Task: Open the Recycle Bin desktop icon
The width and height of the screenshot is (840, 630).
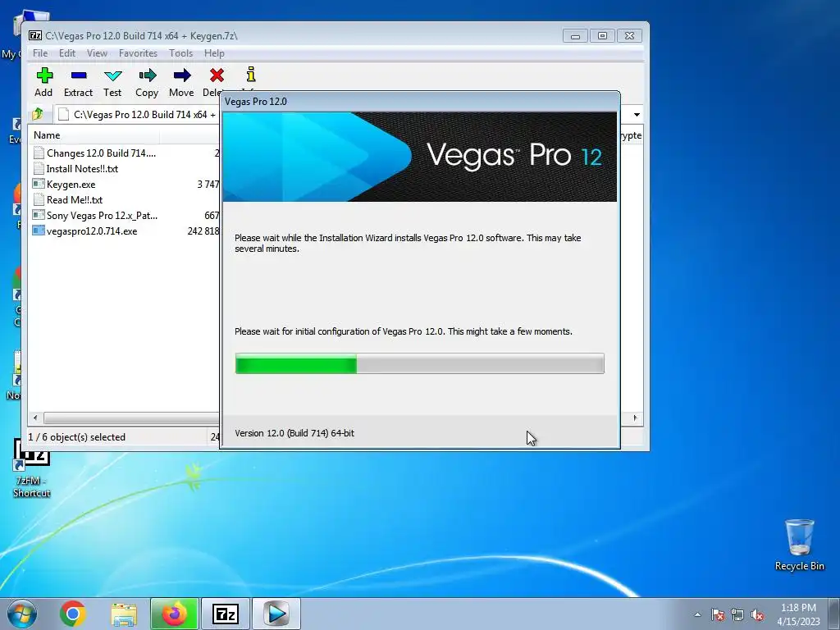Action: (799, 545)
